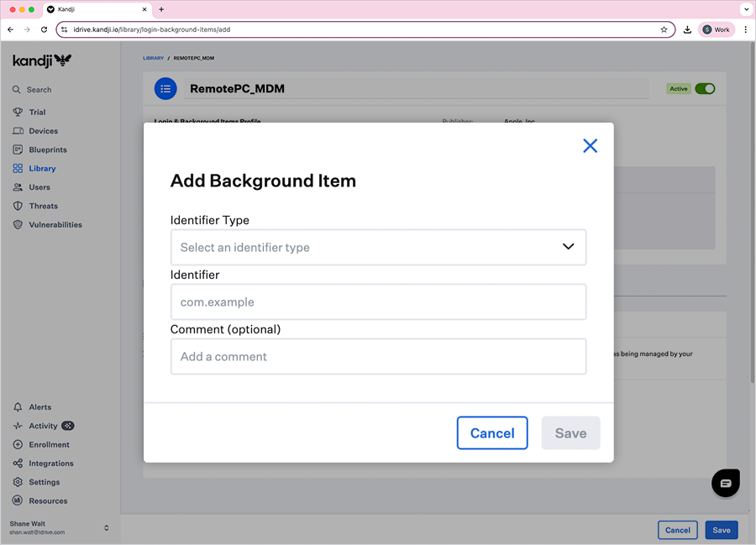
Task: Toggle the Active profile switch
Action: click(705, 88)
